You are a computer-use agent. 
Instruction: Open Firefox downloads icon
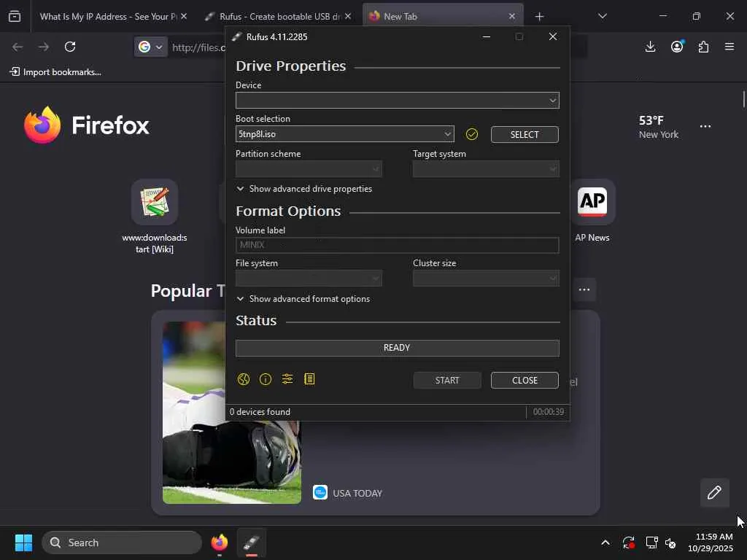(x=650, y=47)
